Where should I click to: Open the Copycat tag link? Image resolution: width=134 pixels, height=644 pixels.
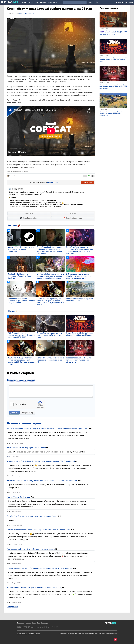[9, 172]
